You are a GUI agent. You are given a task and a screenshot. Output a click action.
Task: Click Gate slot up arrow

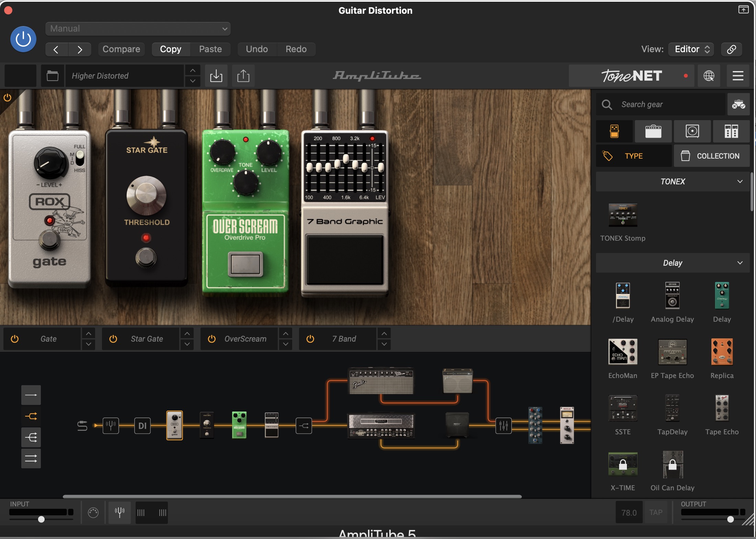click(89, 333)
